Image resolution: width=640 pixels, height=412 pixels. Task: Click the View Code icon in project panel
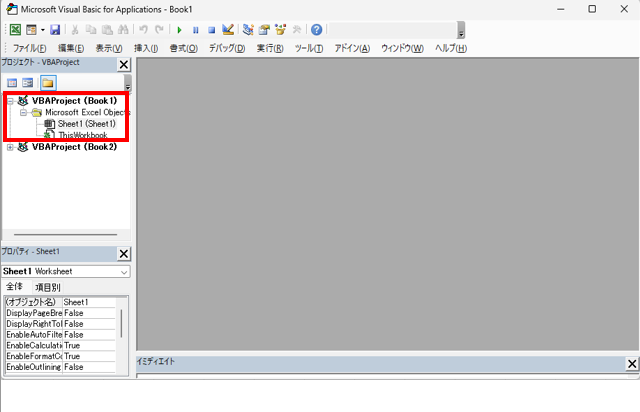tap(12, 83)
